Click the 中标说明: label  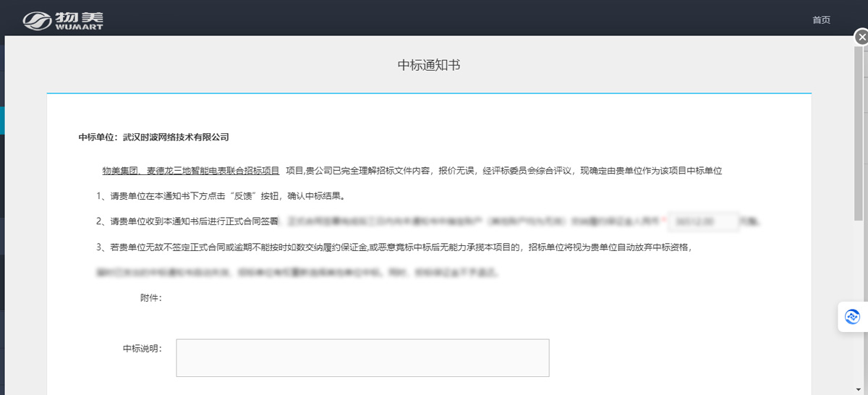[142, 348]
